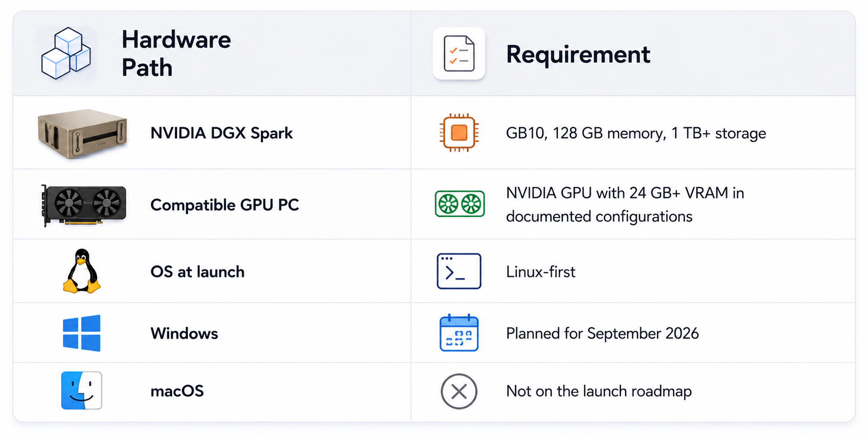Click the checklist Requirement header icon
Viewport: 868px width, 434px height.
459,53
